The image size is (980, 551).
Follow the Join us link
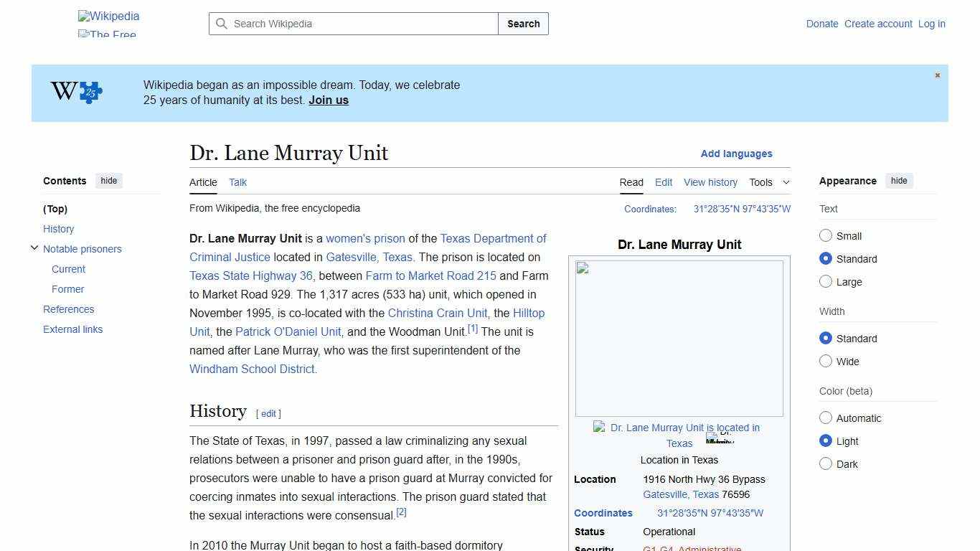click(x=328, y=100)
